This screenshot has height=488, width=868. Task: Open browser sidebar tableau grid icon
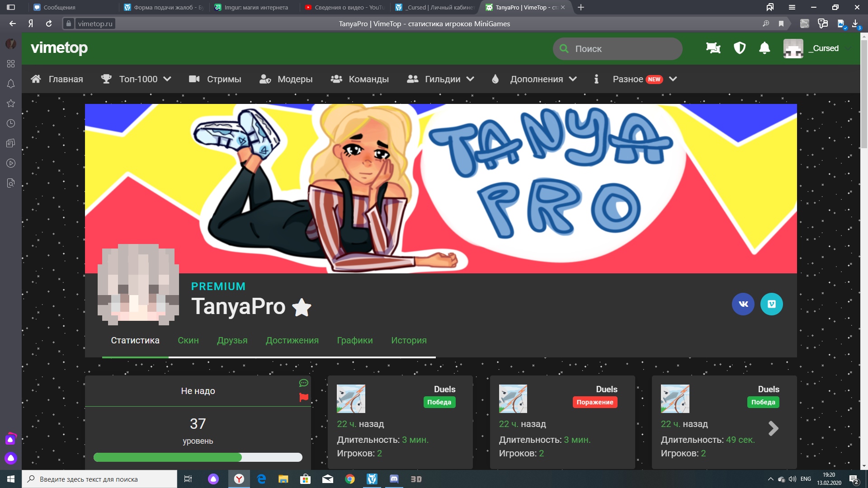click(x=11, y=64)
